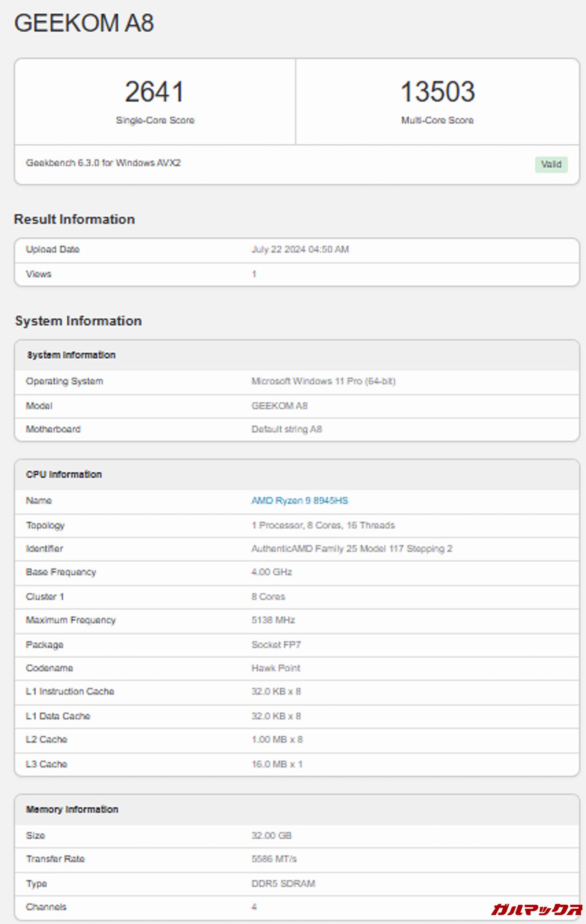Click the 16.0 MB x 1 L3 Cache value
Screen dimensions: 586x924
[x=277, y=764]
